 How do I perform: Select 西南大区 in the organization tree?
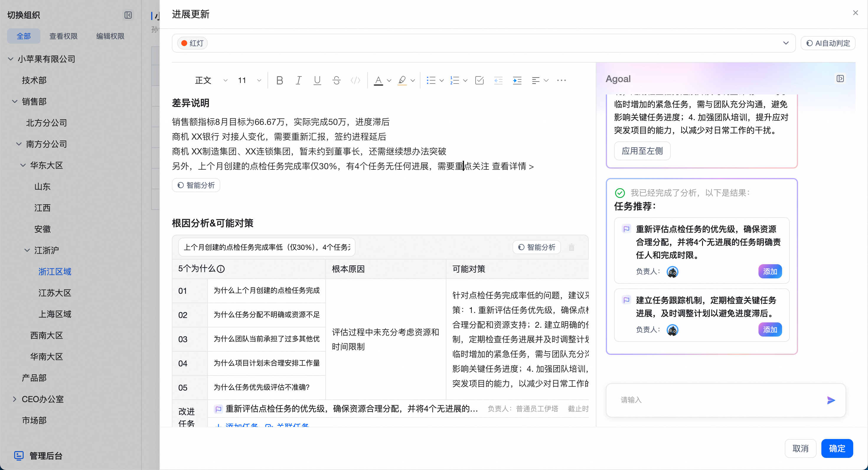pos(47,335)
